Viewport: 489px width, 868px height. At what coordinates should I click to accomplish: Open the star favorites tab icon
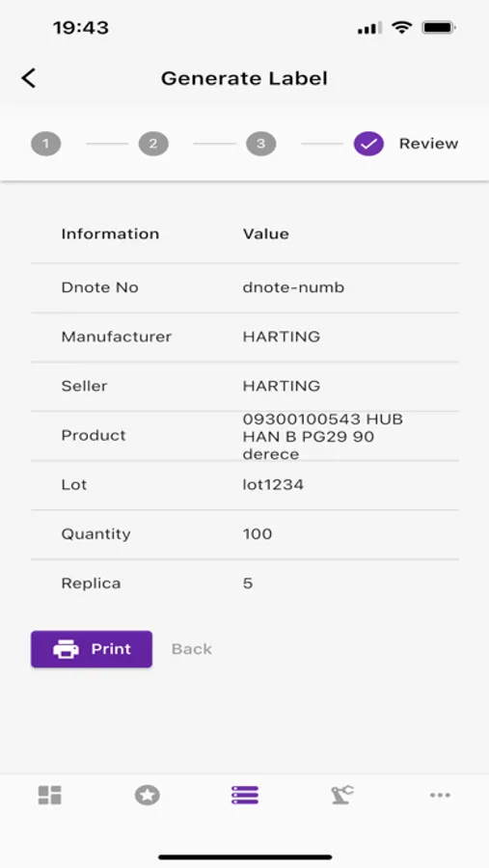148,795
